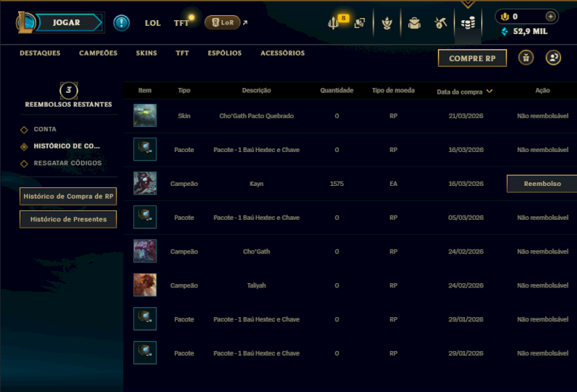Click the Taliyah champion thumbnail

(145, 285)
